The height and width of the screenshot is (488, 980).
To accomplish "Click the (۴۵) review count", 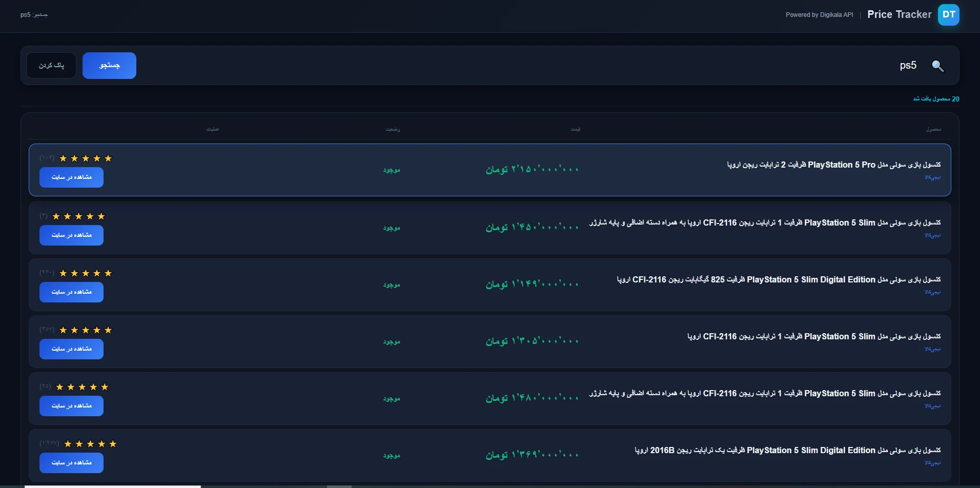I will 45,387.
